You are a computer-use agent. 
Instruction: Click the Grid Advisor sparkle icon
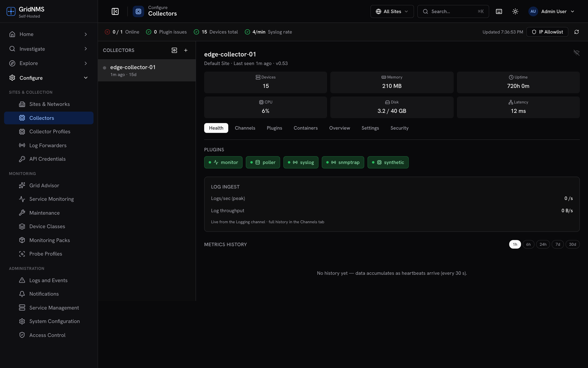pyautogui.click(x=22, y=185)
